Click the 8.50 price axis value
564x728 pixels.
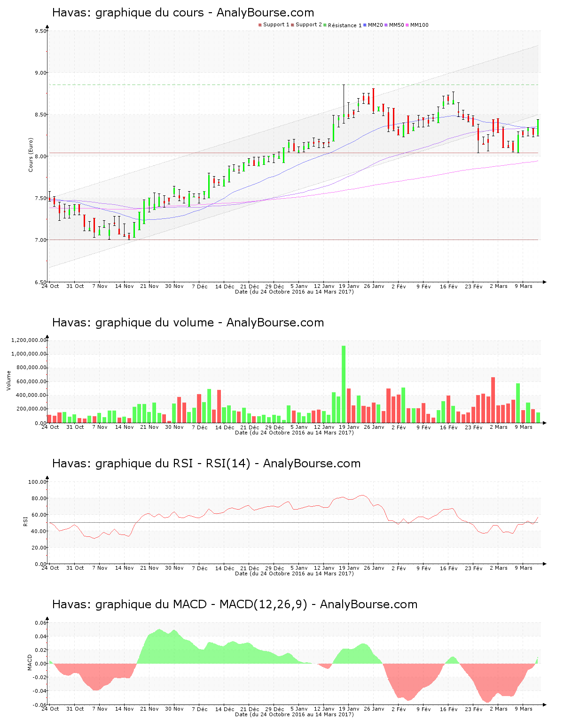tap(40, 115)
